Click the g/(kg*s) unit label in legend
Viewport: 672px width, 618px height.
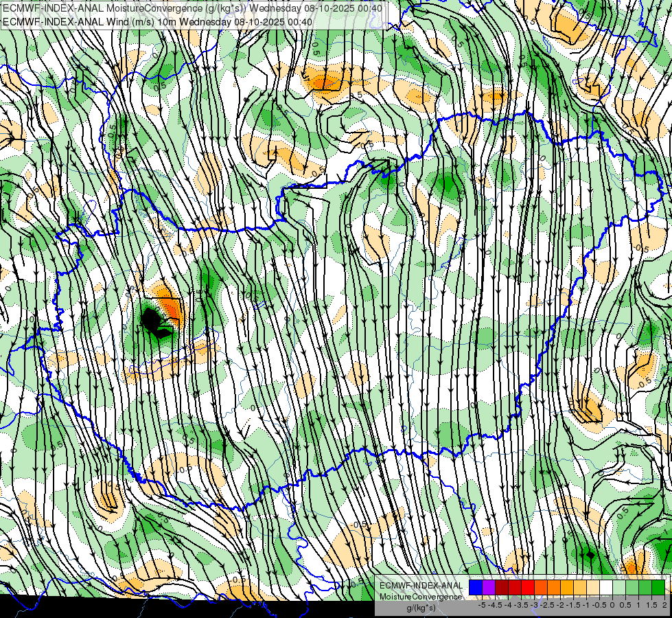[421, 608]
